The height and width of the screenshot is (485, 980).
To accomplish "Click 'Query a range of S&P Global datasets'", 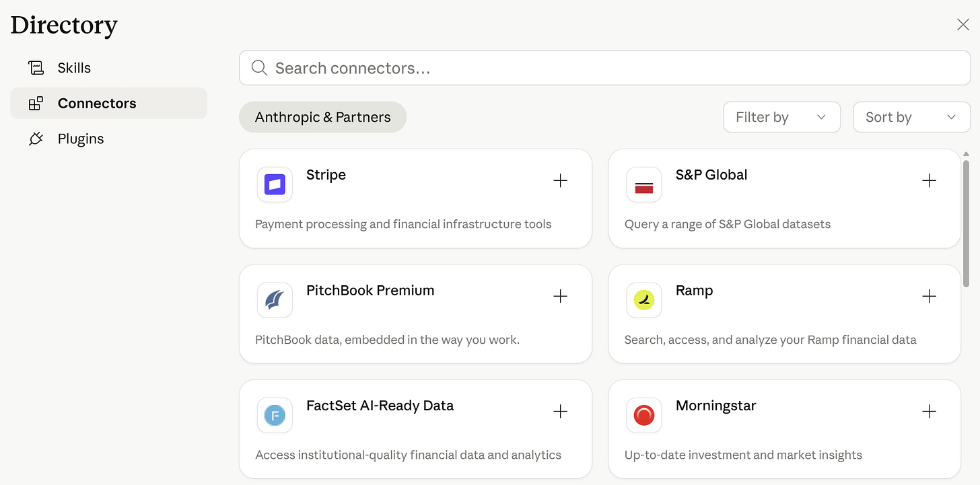I will pyautogui.click(x=728, y=224).
